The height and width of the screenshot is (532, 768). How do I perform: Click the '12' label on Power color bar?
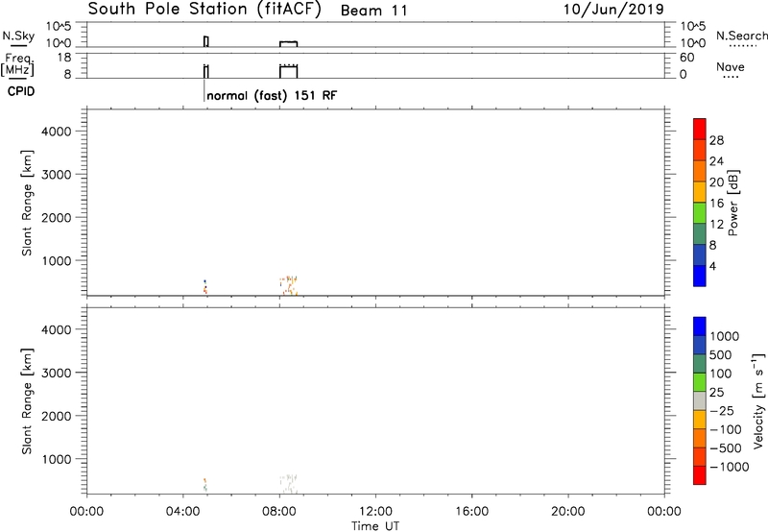716,225
